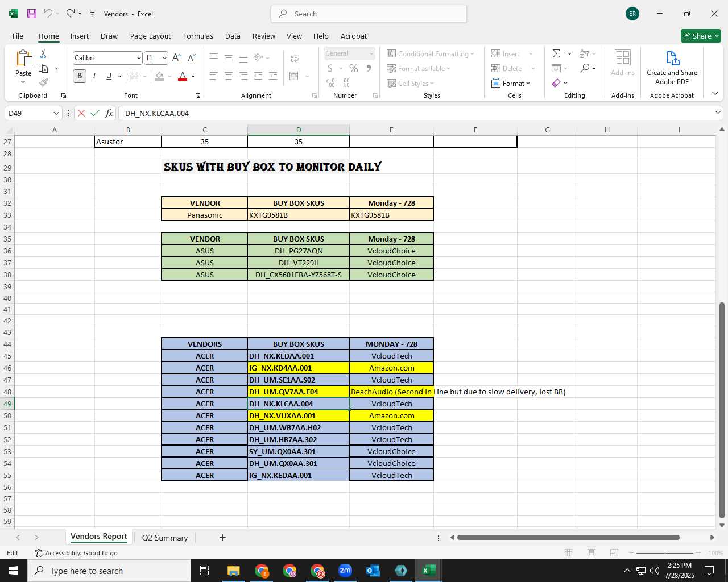The width and height of the screenshot is (728, 582).
Task: Increase font size with the larger A icon
Action: pos(176,57)
